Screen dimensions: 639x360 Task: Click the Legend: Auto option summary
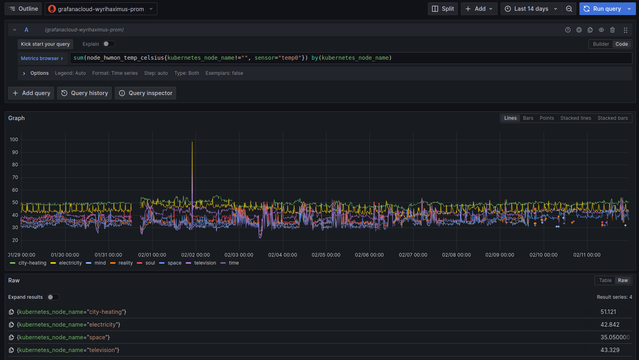click(x=70, y=73)
